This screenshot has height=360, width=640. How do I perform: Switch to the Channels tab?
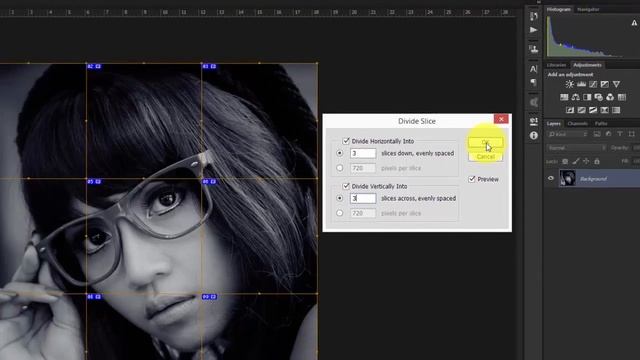[578, 123]
